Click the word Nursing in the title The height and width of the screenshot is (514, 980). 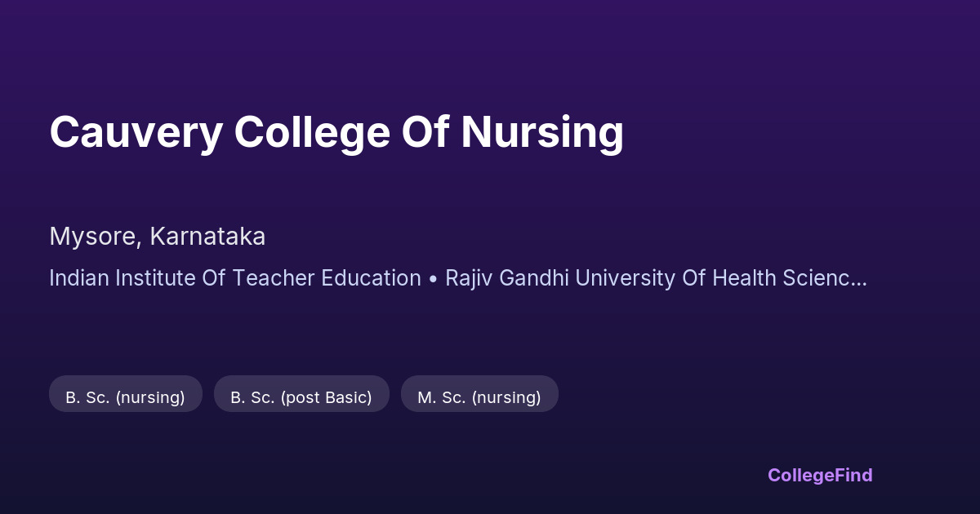(x=542, y=132)
